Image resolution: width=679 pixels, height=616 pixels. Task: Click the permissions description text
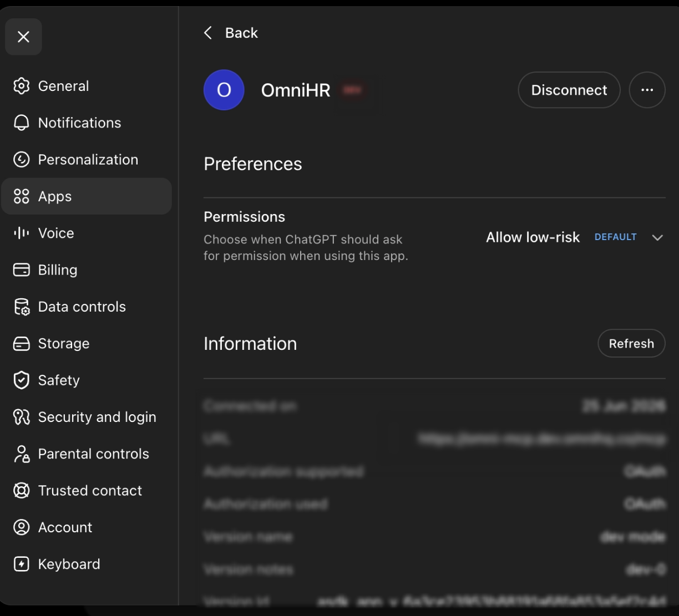[x=306, y=248]
